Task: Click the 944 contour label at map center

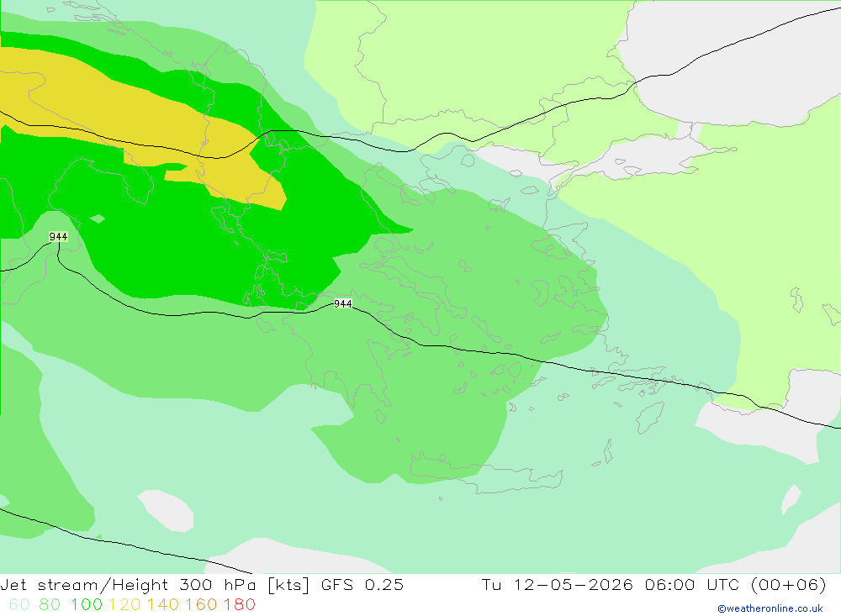Action: [343, 304]
